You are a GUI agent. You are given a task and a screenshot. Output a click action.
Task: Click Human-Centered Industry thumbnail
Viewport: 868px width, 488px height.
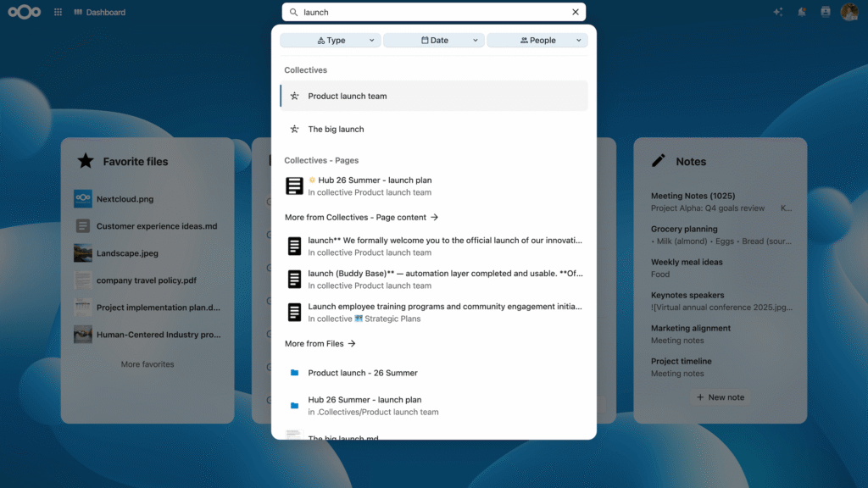click(x=83, y=334)
